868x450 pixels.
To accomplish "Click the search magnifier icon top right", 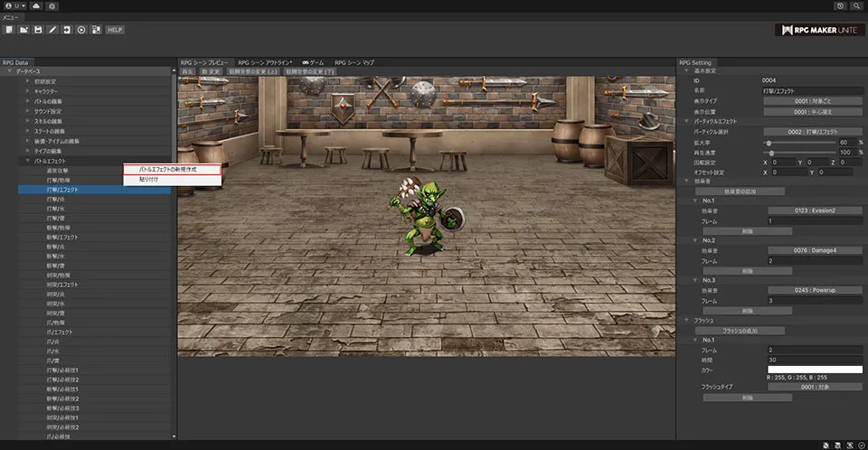I will point(855,5).
